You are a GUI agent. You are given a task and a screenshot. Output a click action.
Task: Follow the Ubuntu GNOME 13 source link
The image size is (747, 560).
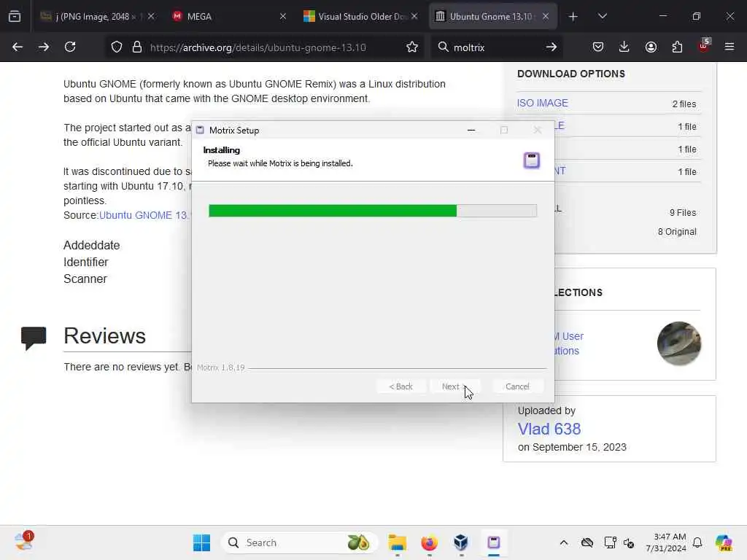pos(144,215)
